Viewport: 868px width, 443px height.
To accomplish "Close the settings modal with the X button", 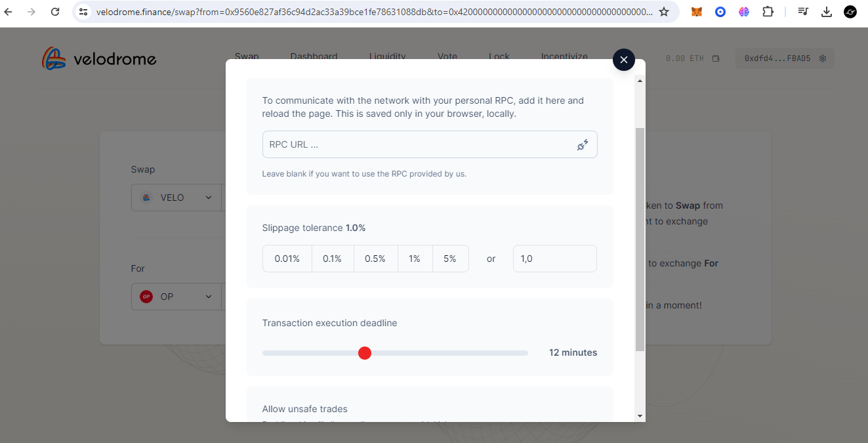I will tap(623, 60).
